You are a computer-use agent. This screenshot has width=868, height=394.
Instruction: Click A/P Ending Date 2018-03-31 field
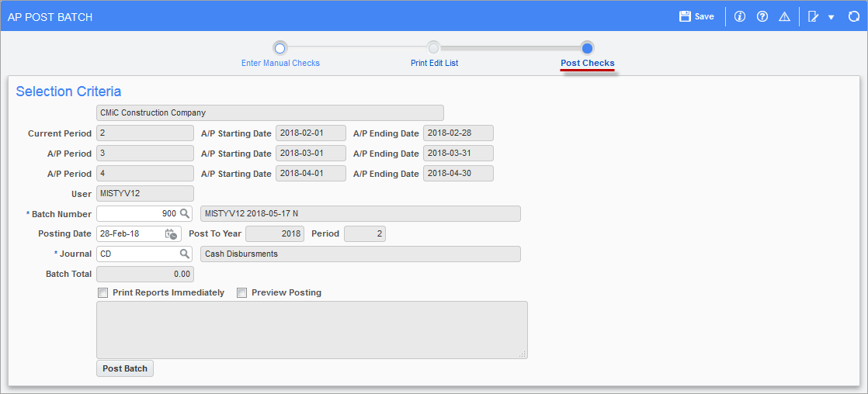click(x=458, y=154)
